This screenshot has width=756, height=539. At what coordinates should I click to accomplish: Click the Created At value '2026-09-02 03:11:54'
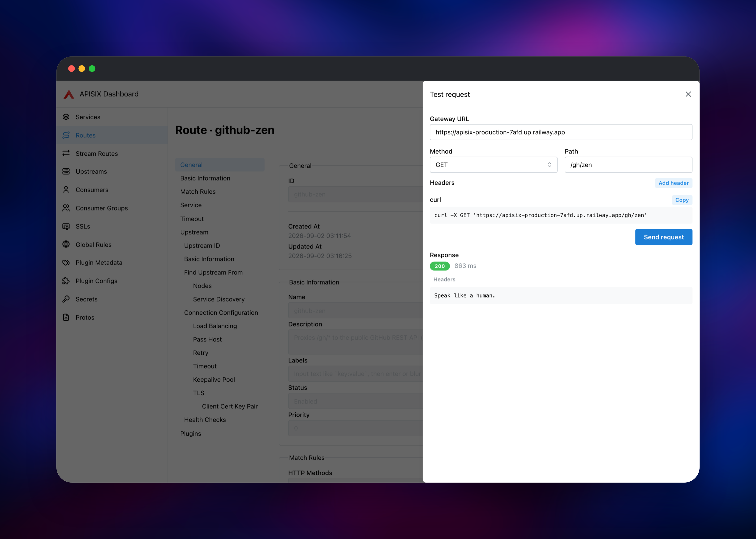(x=319, y=236)
